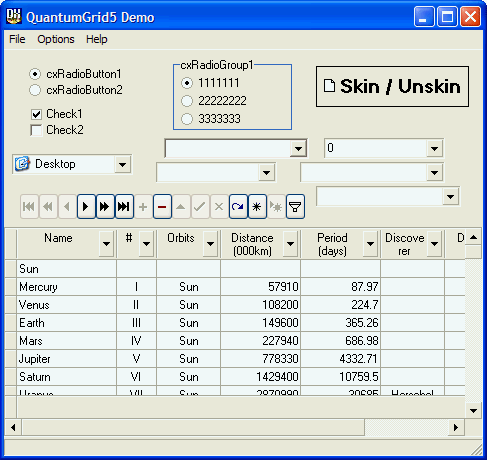Select the Venus name cell
The width and height of the screenshot is (487, 460).
[67, 305]
